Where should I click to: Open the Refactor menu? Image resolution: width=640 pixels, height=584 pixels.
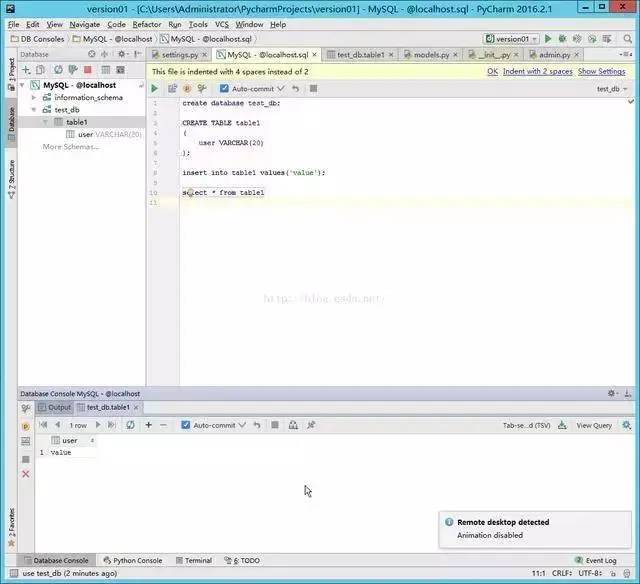click(x=147, y=24)
